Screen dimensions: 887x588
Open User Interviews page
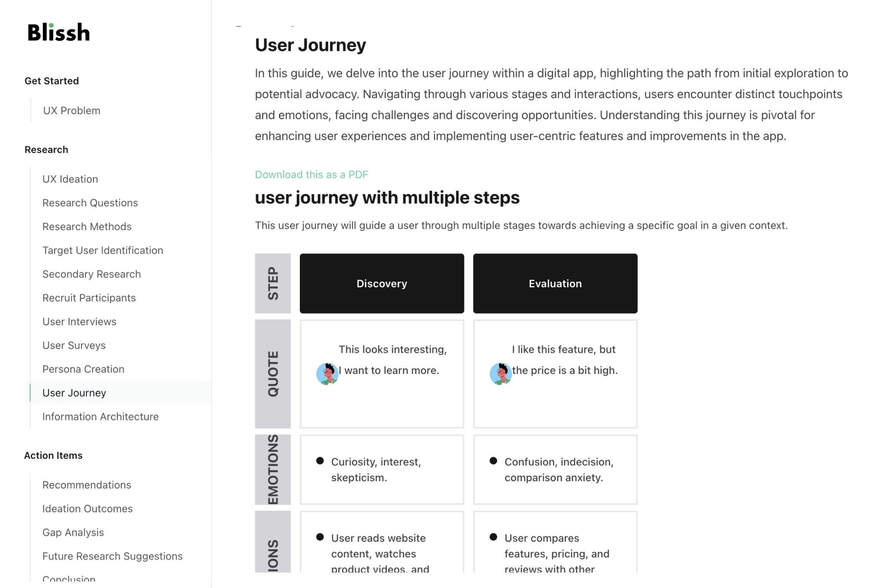[79, 321]
